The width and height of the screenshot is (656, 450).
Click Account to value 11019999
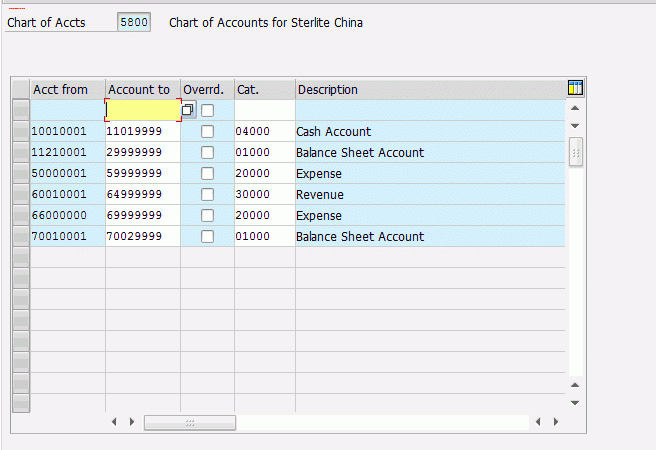click(134, 131)
